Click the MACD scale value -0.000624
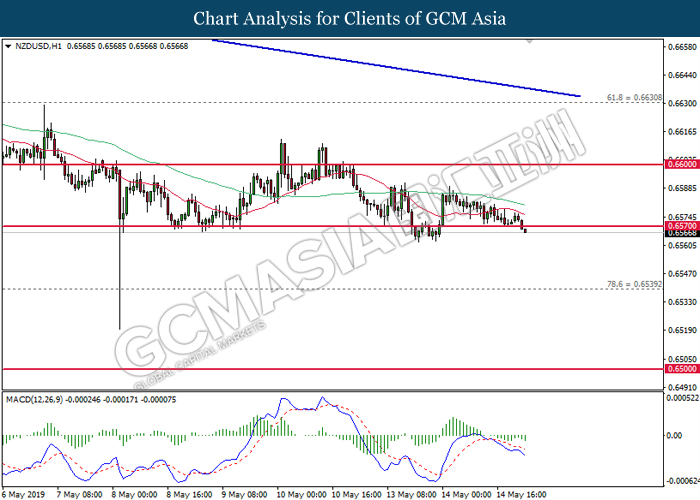This screenshot has height=500, width=700. click(683, 481)
